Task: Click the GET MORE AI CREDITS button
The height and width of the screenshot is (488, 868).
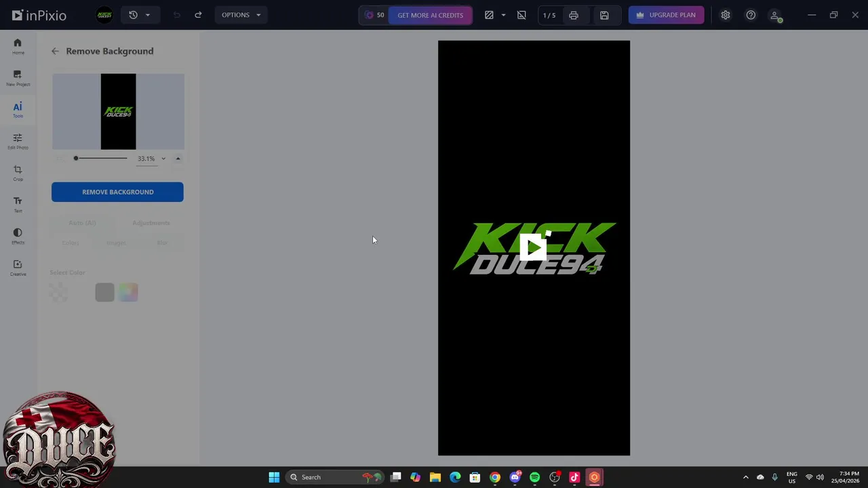Action: [x=430, y=15]
